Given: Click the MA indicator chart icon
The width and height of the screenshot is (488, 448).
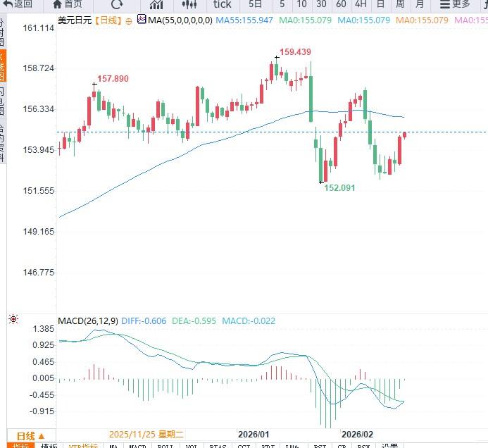Looking at the screenshot, I should click(x=142, y=20).
